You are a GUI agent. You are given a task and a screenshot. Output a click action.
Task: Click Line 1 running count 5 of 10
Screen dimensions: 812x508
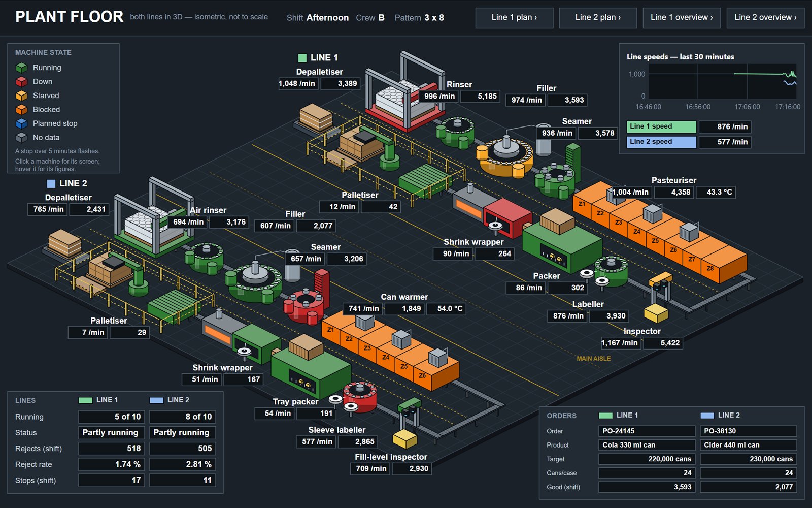pyautogui.click(x=112, y=417)
